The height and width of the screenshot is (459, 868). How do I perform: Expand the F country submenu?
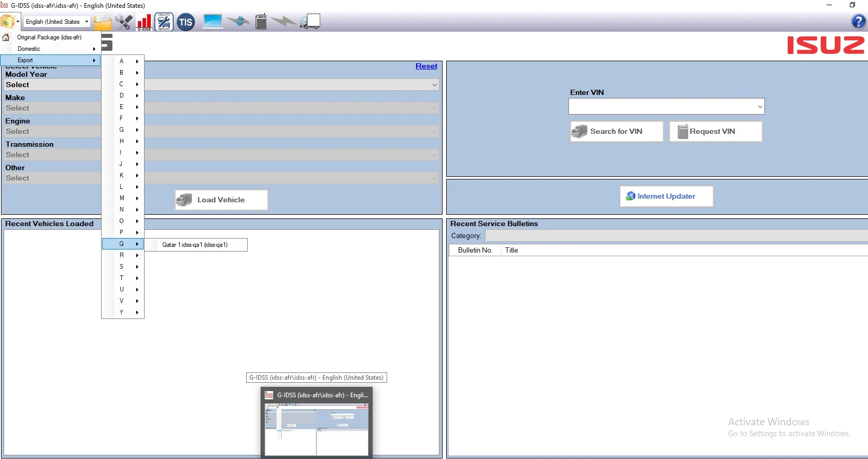[x=123, y=118]
